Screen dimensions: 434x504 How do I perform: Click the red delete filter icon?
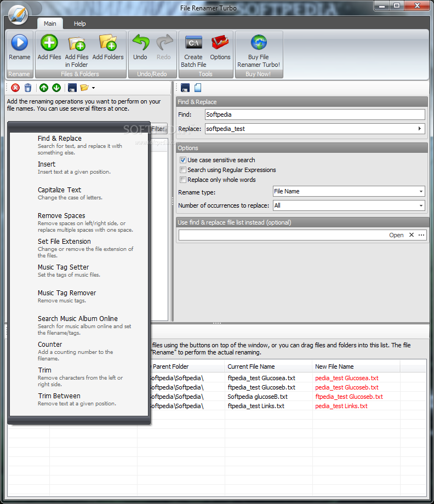15,88
